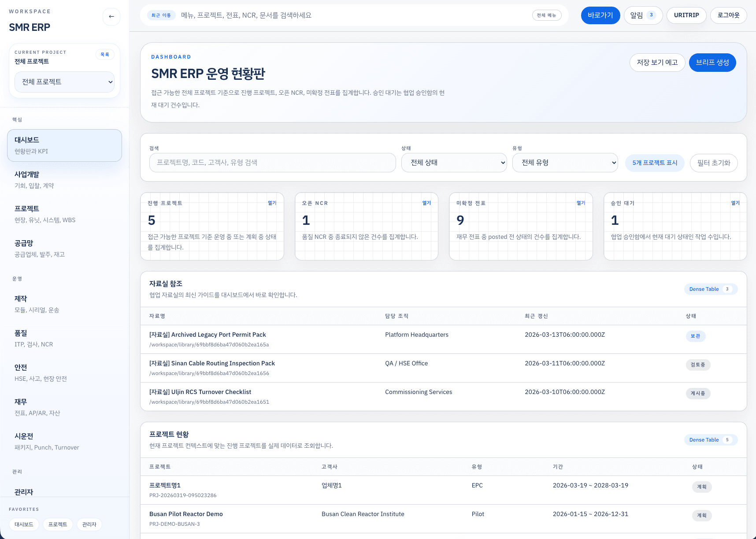Screen dimensions: 756x539
Task: Click the 저장 보기 예고 button
Action: click(x=657, y=63)
